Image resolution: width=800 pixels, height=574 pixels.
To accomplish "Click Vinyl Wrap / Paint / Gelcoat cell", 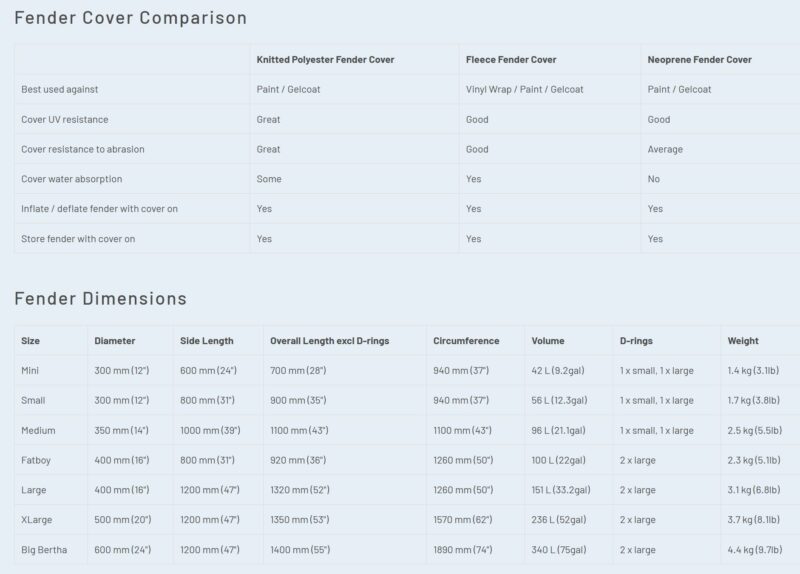I will click(x=524, y=89).
